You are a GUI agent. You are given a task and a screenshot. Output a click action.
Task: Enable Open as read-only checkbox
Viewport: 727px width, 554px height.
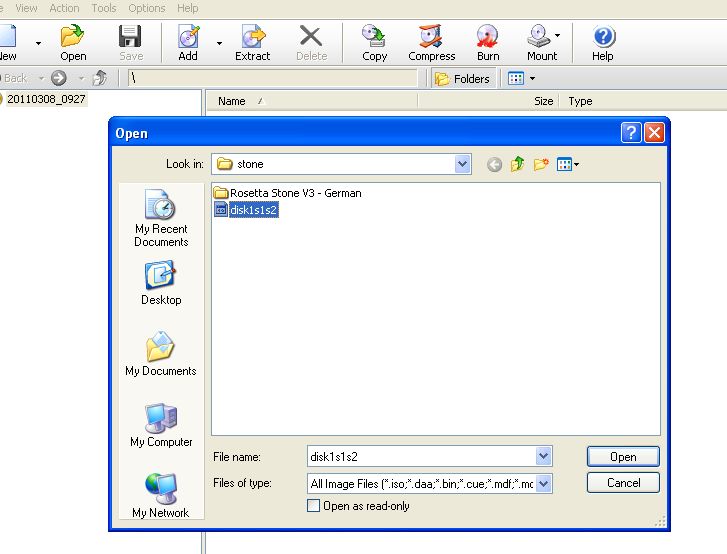[x=315, y=506]
